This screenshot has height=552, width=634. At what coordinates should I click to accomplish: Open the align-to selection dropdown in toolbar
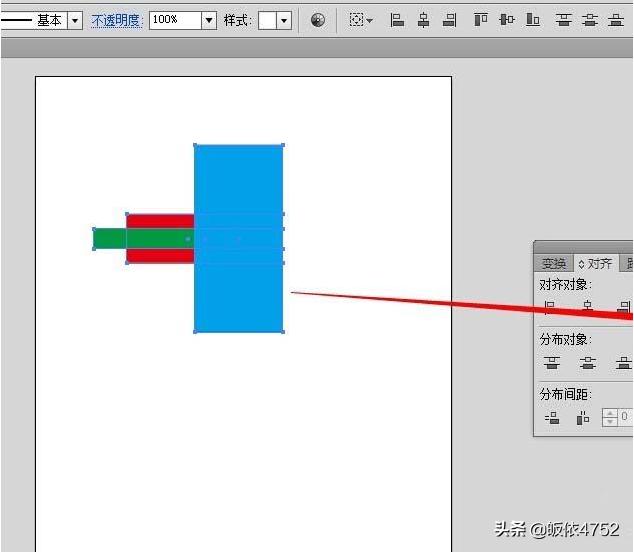coord(361,19)
